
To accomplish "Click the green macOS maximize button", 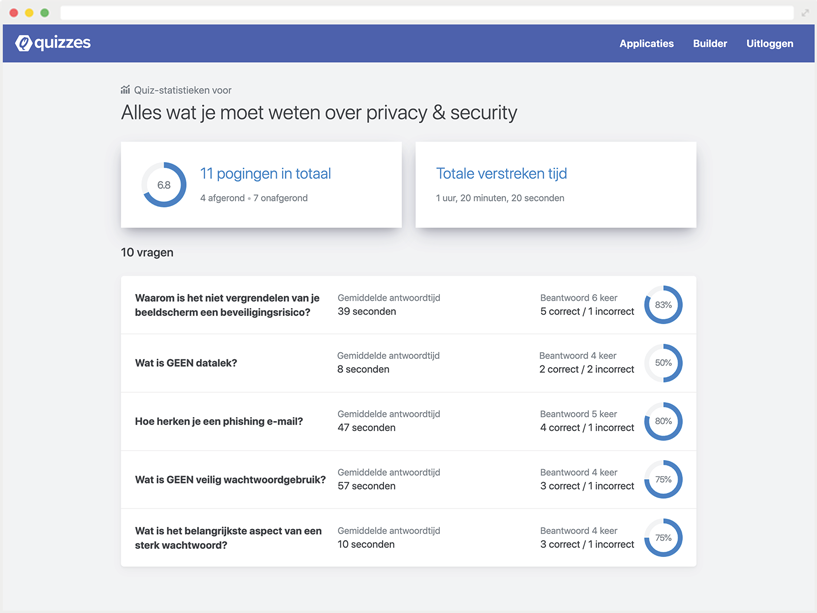I will coord(44,13).
